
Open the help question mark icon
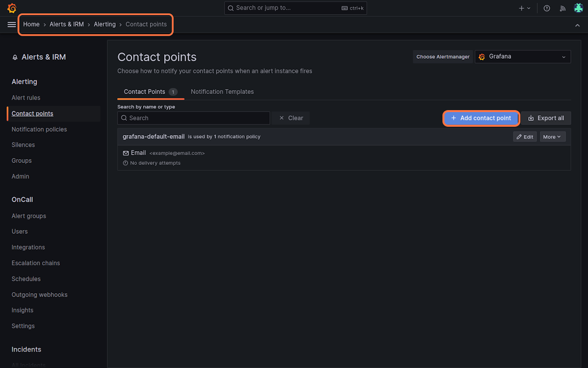click(x=547, y=8)
